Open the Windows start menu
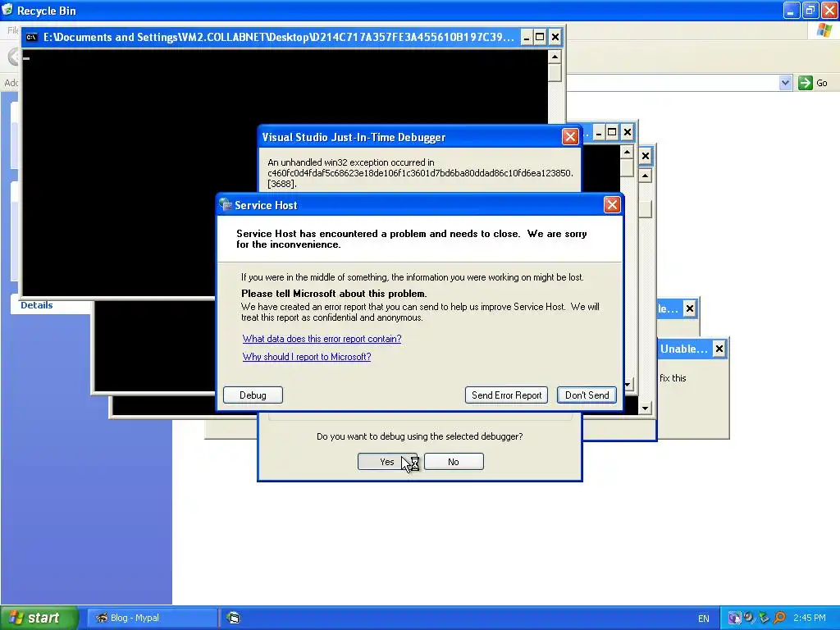This screenshot has width=840, height=630. click(x=39, y=618)
